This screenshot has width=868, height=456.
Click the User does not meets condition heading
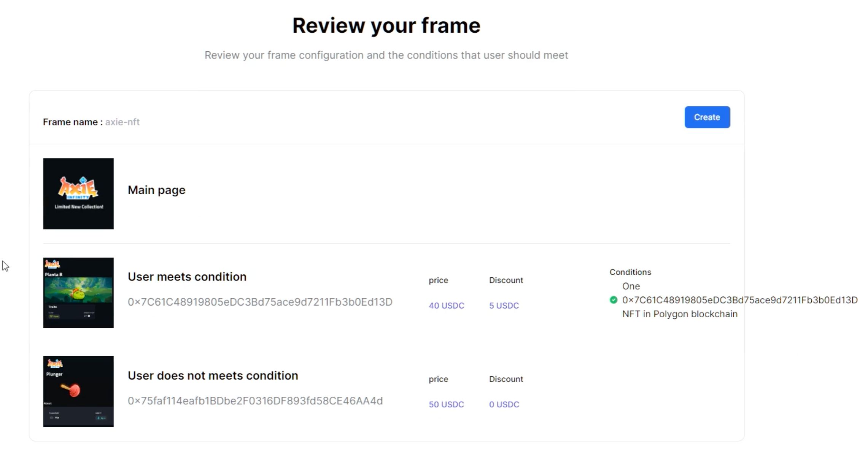pyautogui.click(x=213, y=375)
